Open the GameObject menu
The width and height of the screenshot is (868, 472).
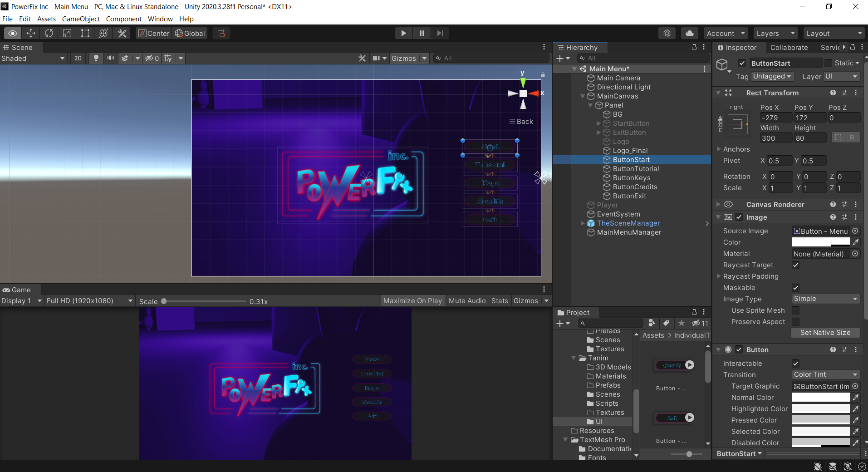(x=81, y=19)
